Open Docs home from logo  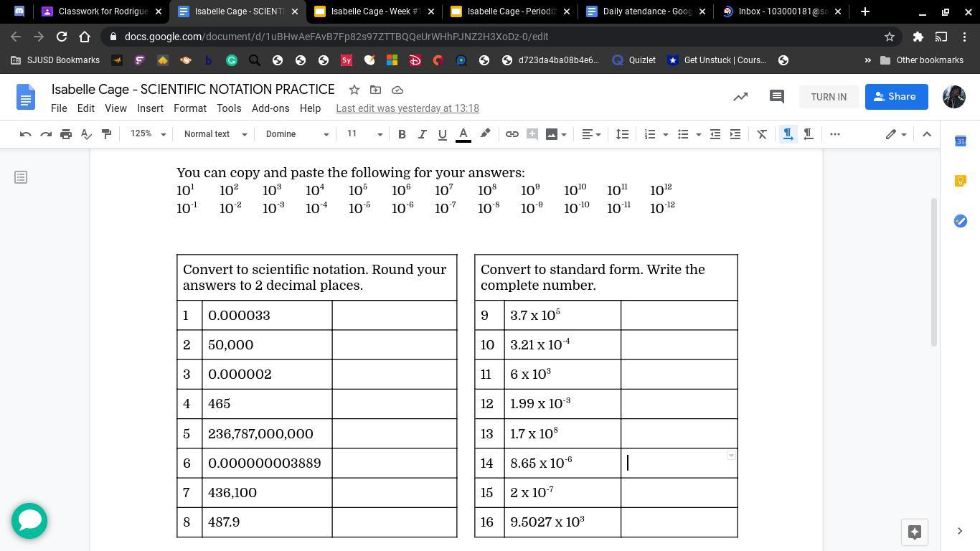point(26,97)
